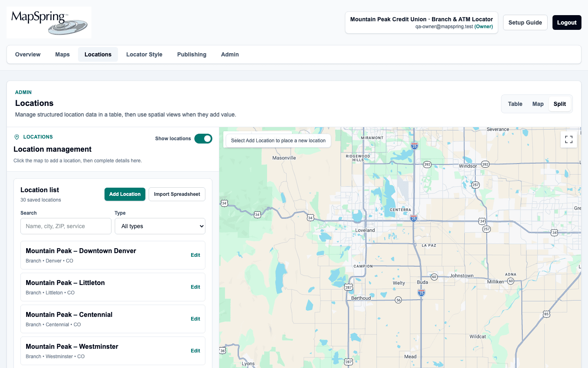Open the Publishing tab
Image resolution: width=588 pixels, height=368 pixels.
[192, 54]
